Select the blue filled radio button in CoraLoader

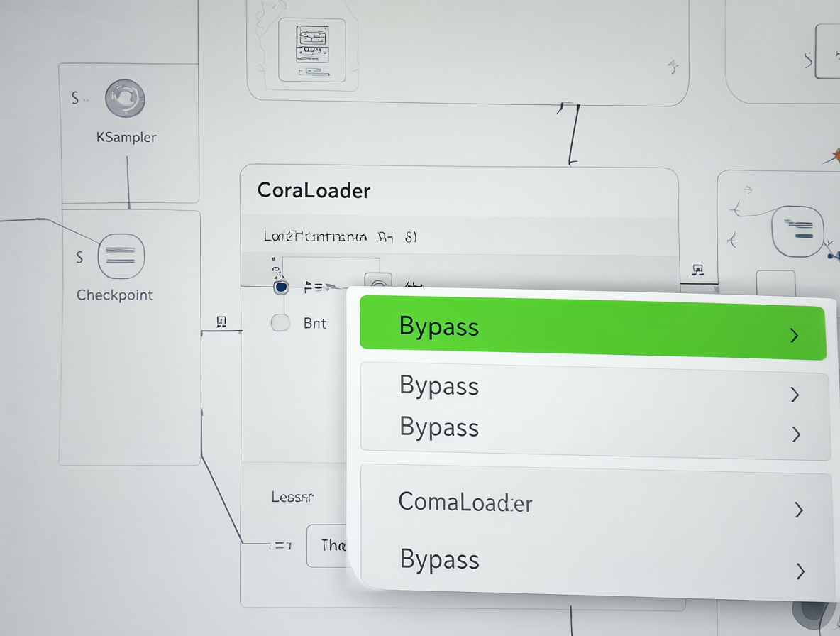(281, 287)
